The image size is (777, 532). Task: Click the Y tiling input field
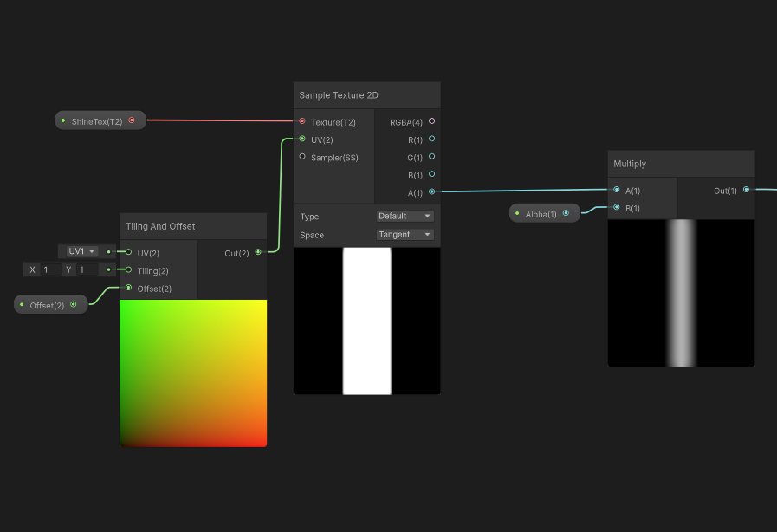pos(85,269)
